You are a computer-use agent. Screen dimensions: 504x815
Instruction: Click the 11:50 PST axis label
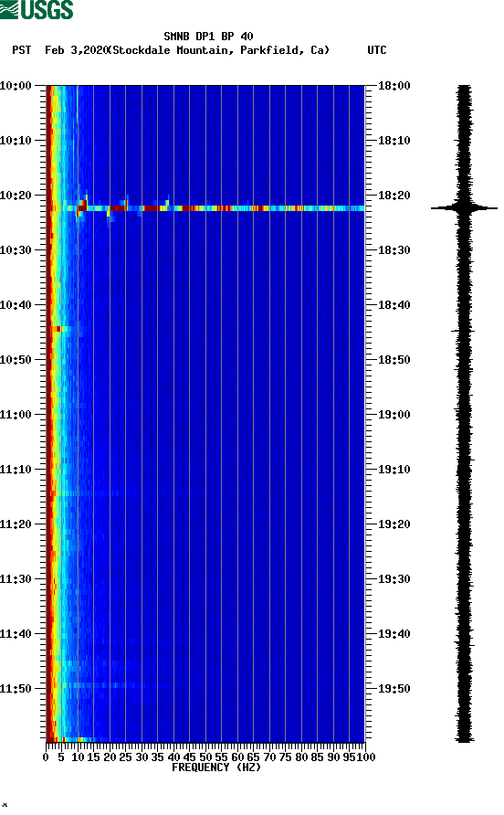point(16,689)
